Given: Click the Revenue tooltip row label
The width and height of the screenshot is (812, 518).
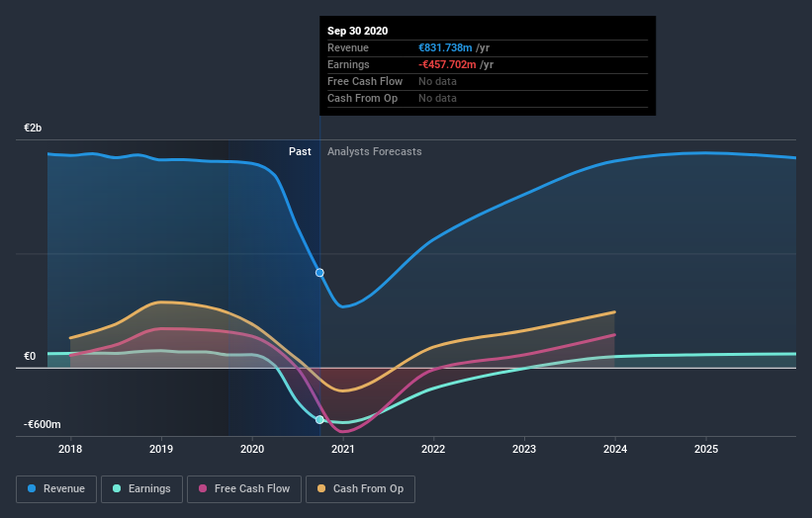Looking at the screenshot, I should pos(348,47).
